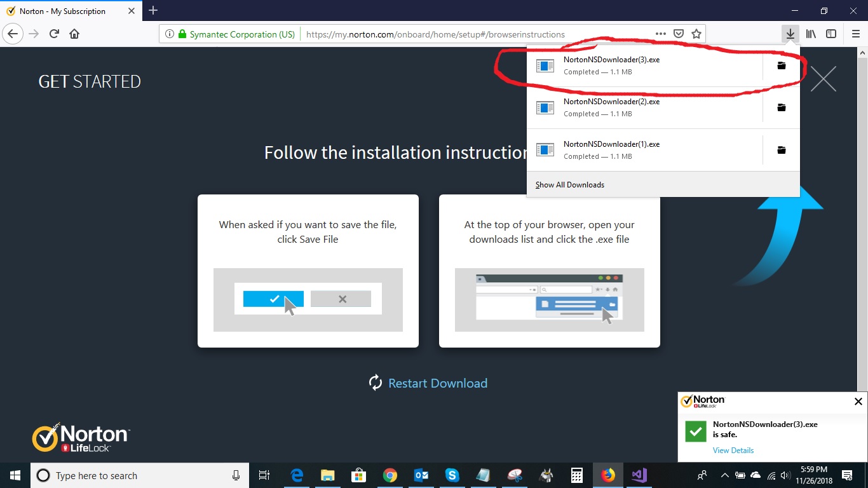Open containing folder for NortonNSDownloader(2).exe
This screenshot has width=868, height=488.
pyautogui.click(x=781, y=107)
